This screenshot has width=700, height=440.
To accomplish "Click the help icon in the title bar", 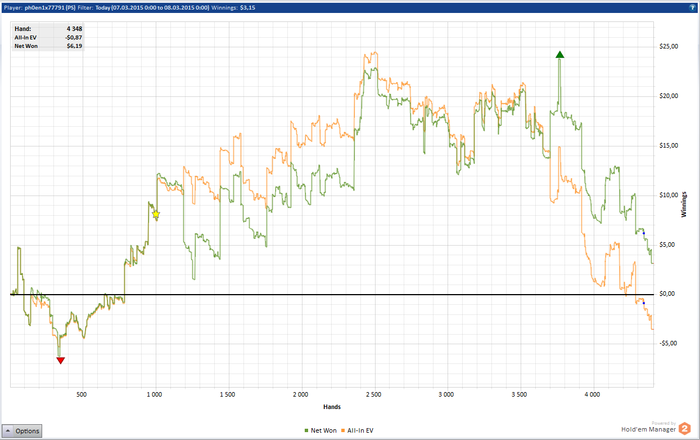I will (692, 8).
